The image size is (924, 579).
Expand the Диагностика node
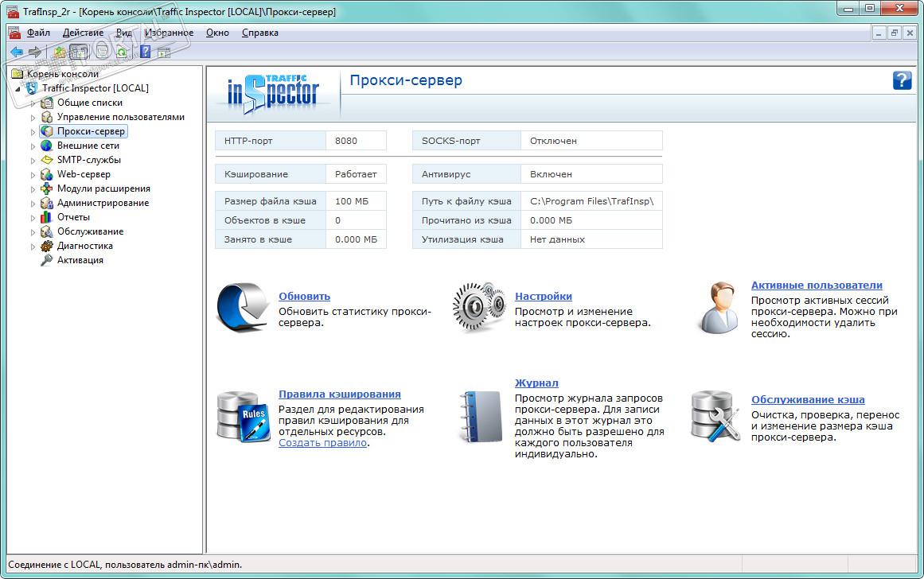(x=33, y=247)
